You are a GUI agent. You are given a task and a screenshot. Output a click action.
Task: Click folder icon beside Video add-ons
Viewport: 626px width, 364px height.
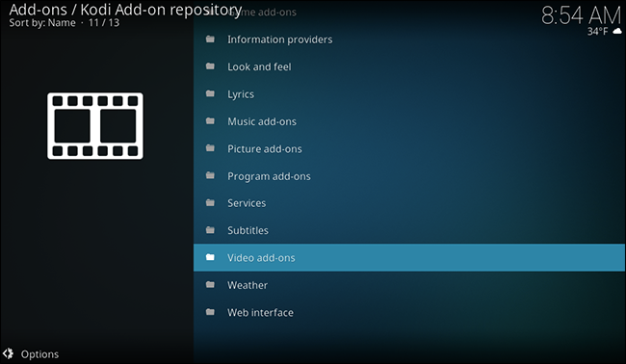pos(210,257)
